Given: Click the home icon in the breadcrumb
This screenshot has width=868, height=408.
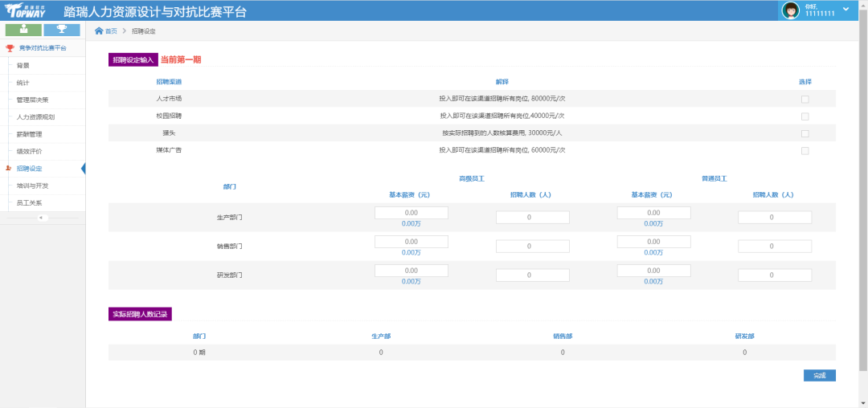Looking at the screenshot, I should [x=99, y=31].
